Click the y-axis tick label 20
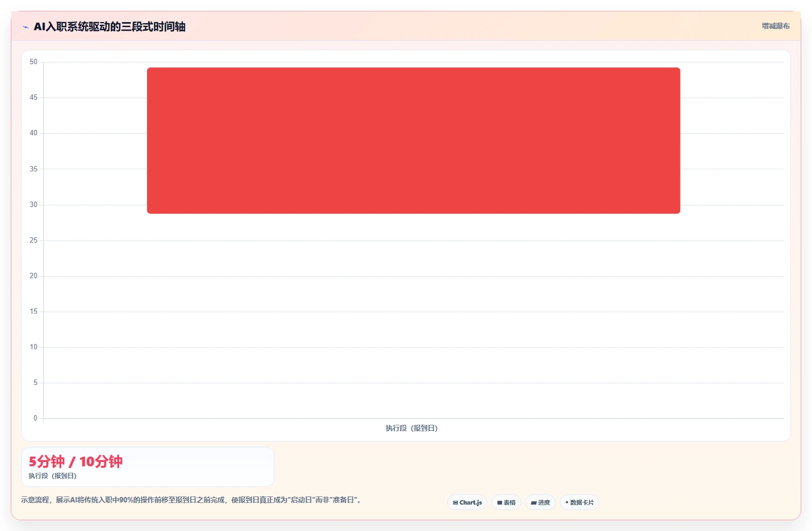This screenshot has width=812, height=531. coord(33,276)
